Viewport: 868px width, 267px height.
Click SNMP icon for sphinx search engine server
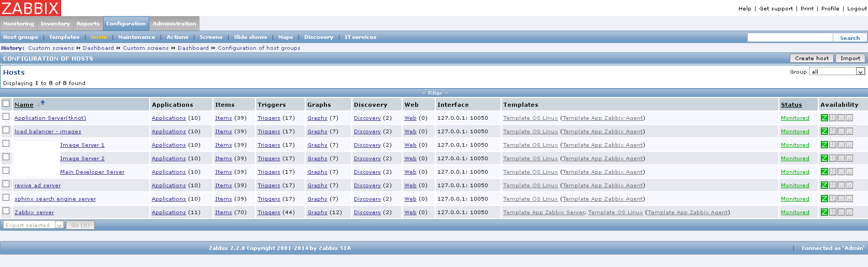833,199
